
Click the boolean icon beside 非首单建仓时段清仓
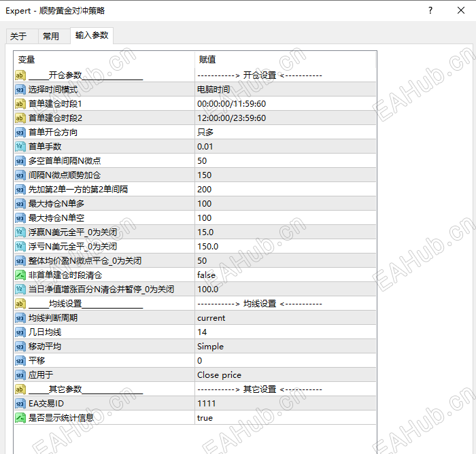pyautogui.click(x=20, y=275)
